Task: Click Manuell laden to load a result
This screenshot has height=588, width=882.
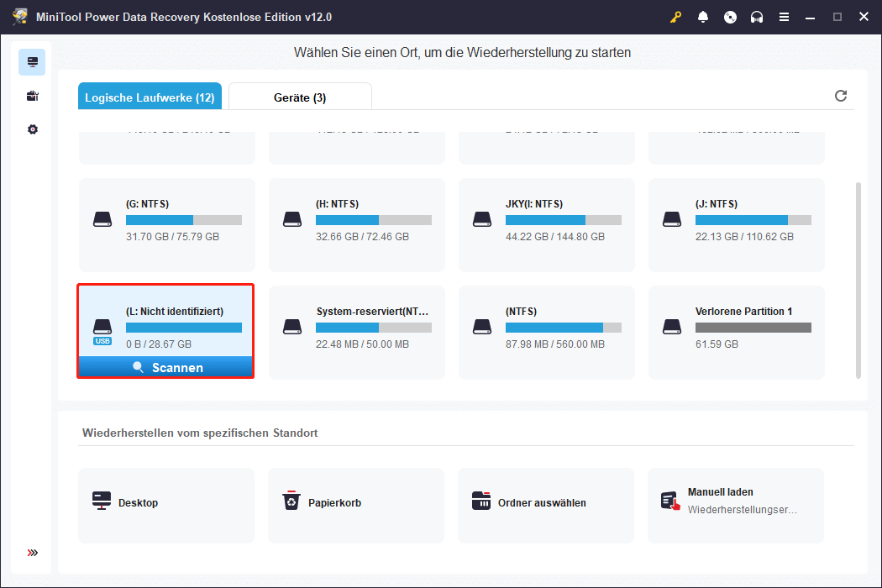Action: click(736, 506)
